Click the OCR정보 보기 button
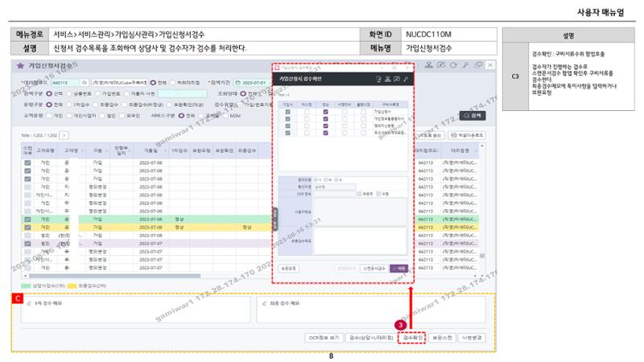This screenshot has width=644, height=362. [x=324, y=337]
